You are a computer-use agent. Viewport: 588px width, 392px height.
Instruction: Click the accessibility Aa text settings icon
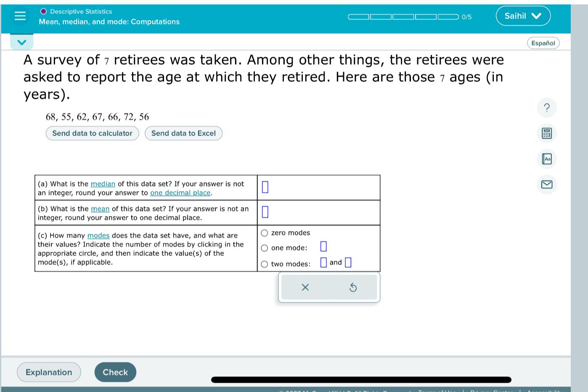546,159
